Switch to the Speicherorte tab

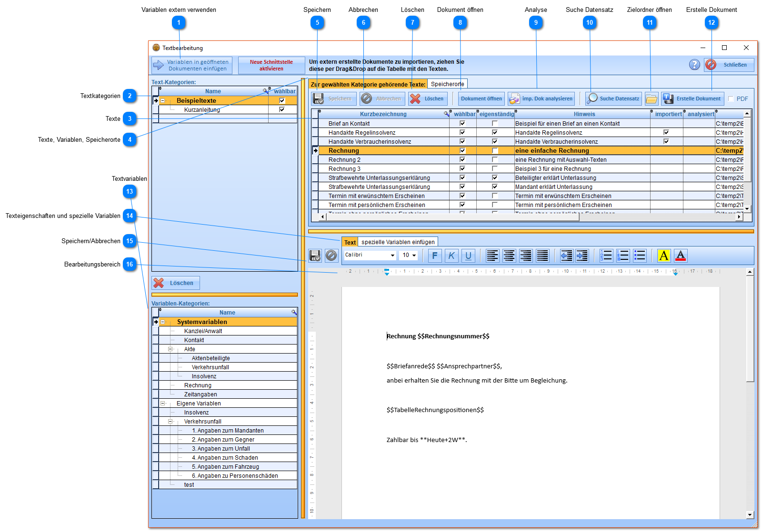tap(447, 84)
